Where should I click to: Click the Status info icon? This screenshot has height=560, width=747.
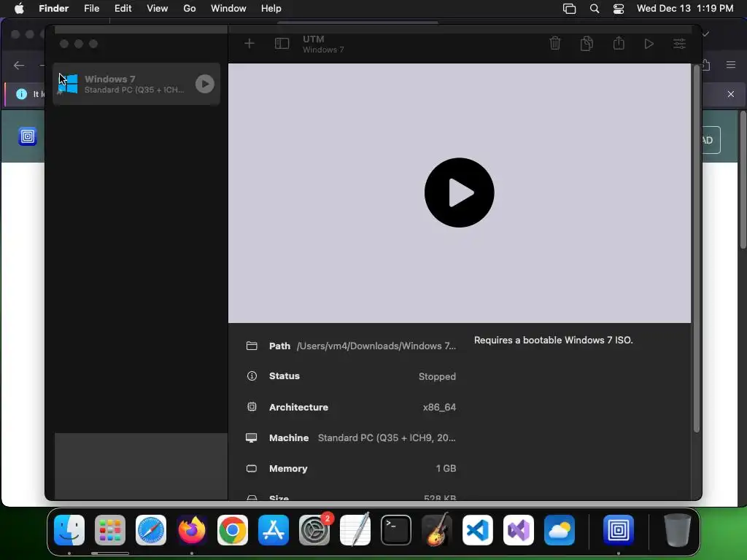[x=252, y=376]
